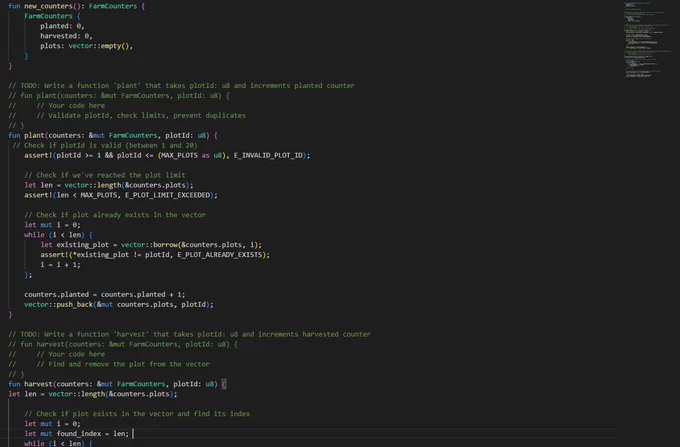This screenshot has width=680, height=447.
Task: Click 'counters.planted = counters.planted + 1;' line
Action: point(105,295)
